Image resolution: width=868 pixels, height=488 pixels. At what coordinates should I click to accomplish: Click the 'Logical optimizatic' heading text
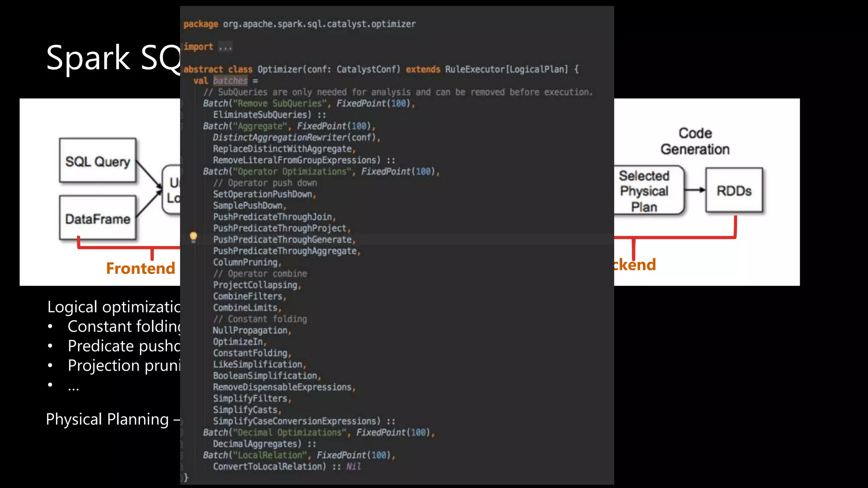(114, 307)
